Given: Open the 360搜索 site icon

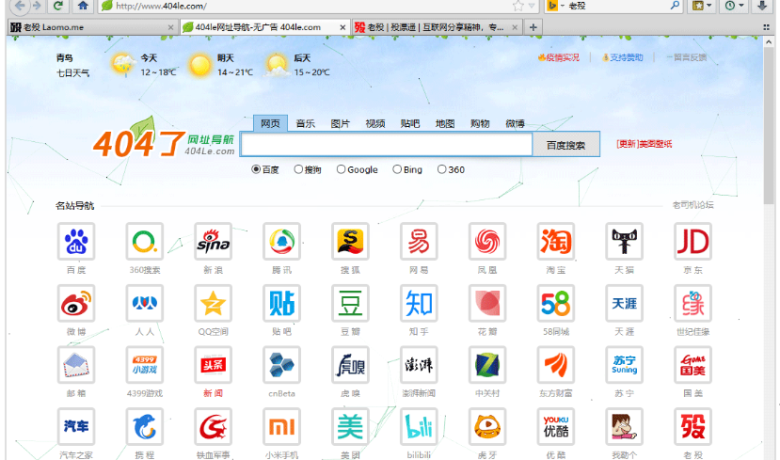Looking at the screenshot, I should coord(144,241).
